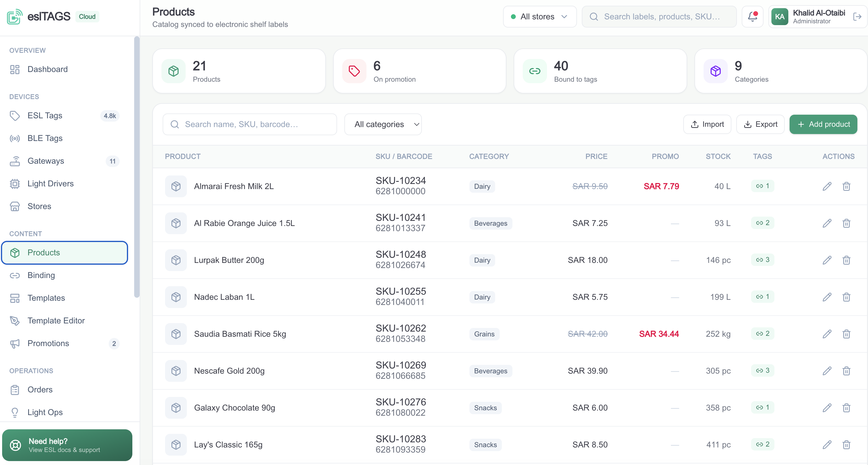
Task: Click the STOCK column header
Action: (x=718, y=156)
